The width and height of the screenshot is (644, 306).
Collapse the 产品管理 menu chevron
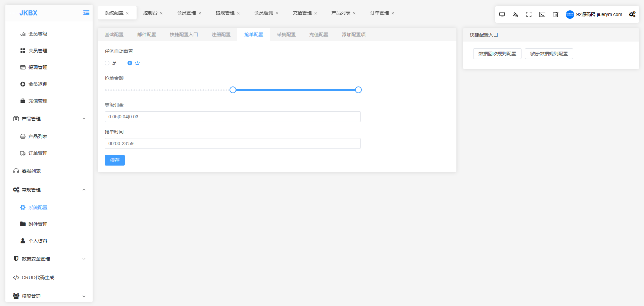click(x=84, y=119)
